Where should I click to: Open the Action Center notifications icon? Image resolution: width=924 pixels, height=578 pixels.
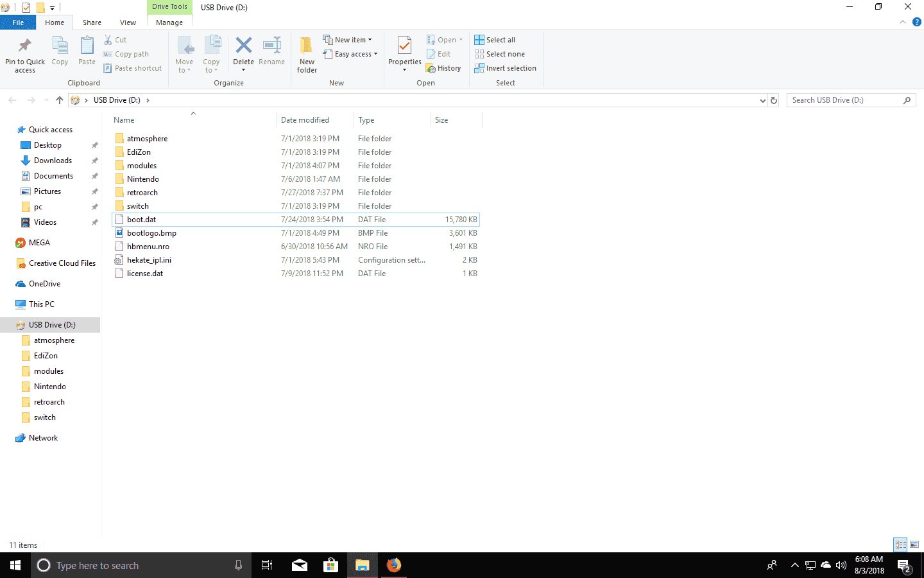point(905,566)
